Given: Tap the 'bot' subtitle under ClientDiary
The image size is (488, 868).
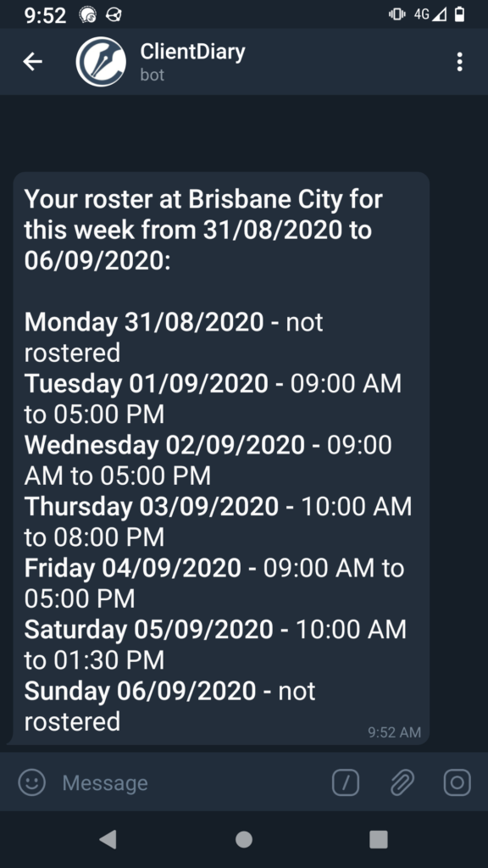Looking at the screenshot, I should coord(152,75).
